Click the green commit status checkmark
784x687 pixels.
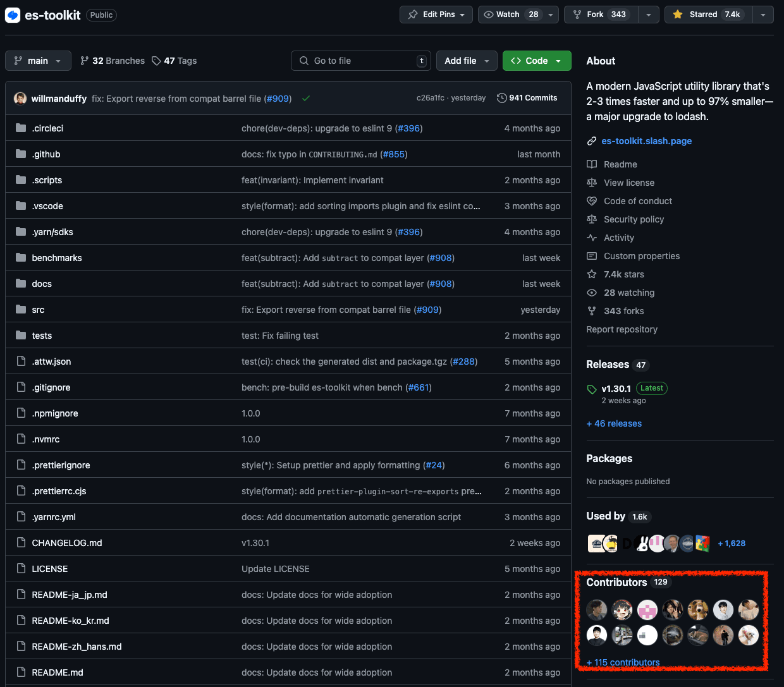tap(306, 99)
